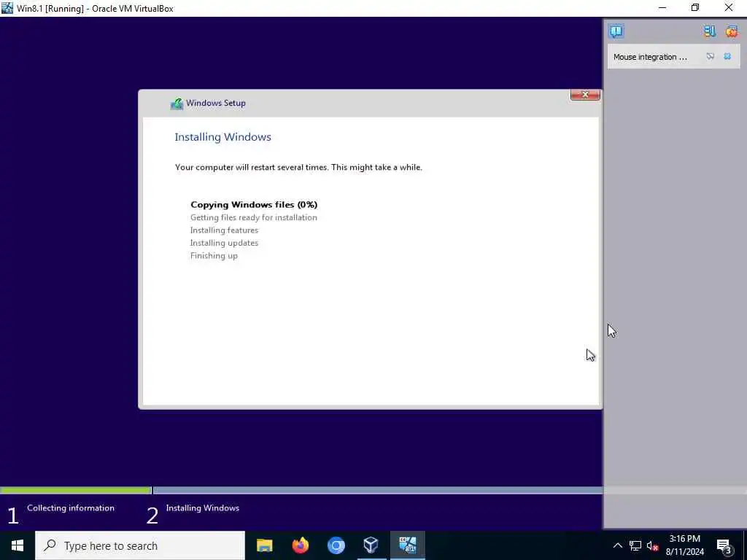Image resolution: width=747 pixels, height=560 pixels.
Task: Toggle the VirtualBox notification center icon
Action: click(x=616, y=31)
